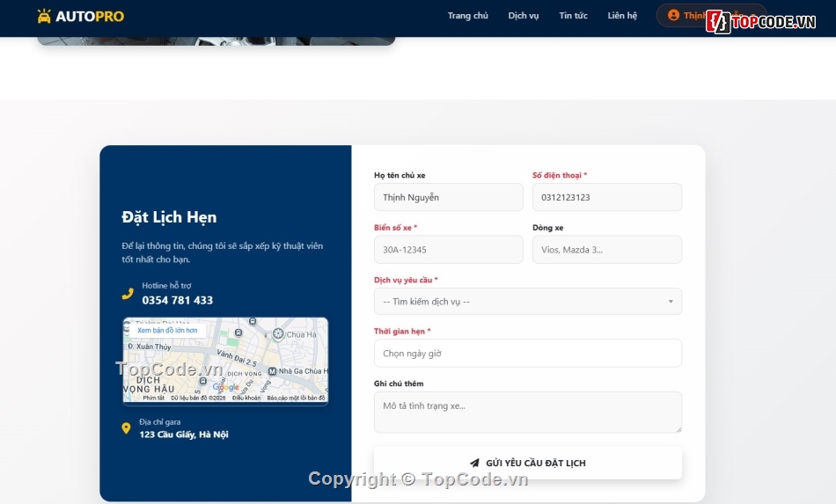Go to the Tin tức page
836x504 pixels.
point(573,16)
